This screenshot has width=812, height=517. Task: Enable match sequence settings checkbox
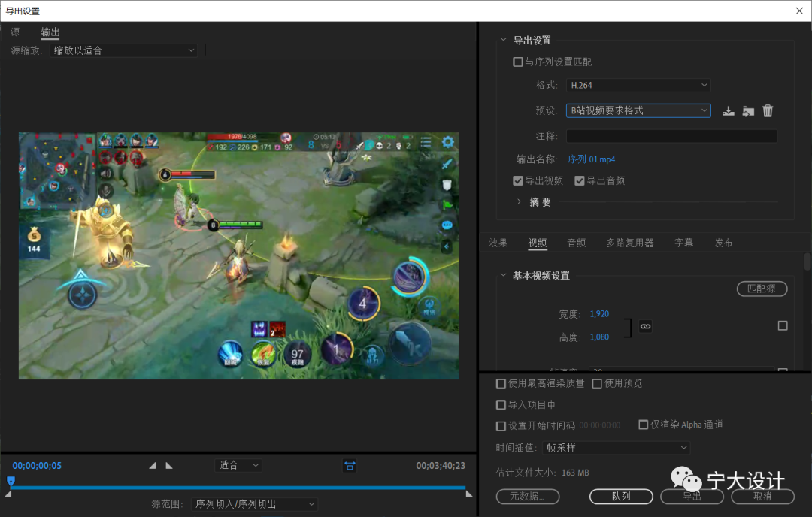click(517, 62)
